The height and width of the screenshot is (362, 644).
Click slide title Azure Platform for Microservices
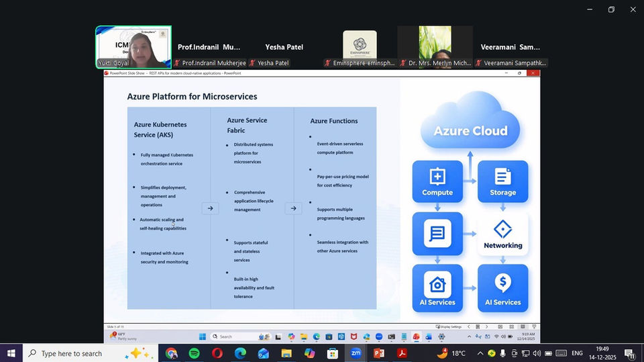coord(193,97)
